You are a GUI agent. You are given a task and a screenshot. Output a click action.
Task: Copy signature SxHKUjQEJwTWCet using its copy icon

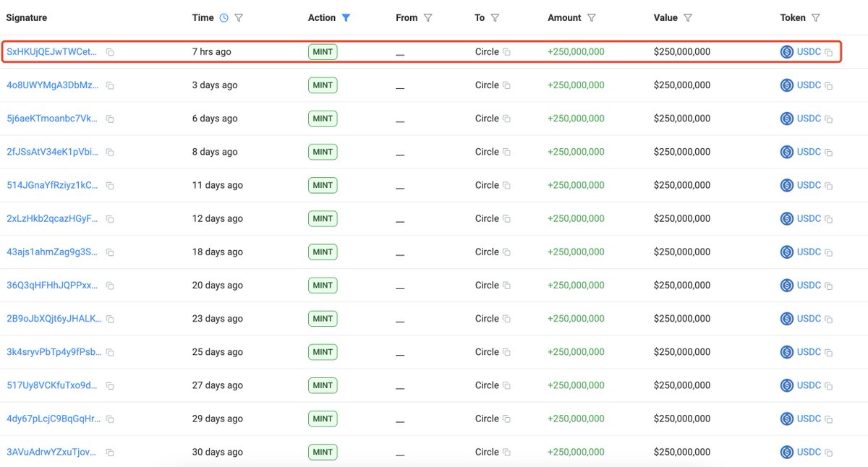point(109,52)
